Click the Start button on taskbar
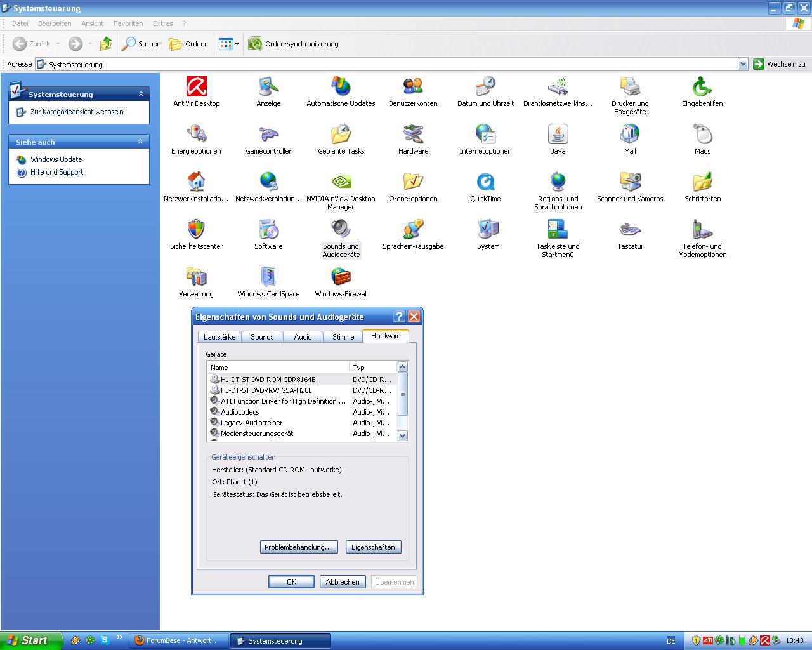 point(31,640)
